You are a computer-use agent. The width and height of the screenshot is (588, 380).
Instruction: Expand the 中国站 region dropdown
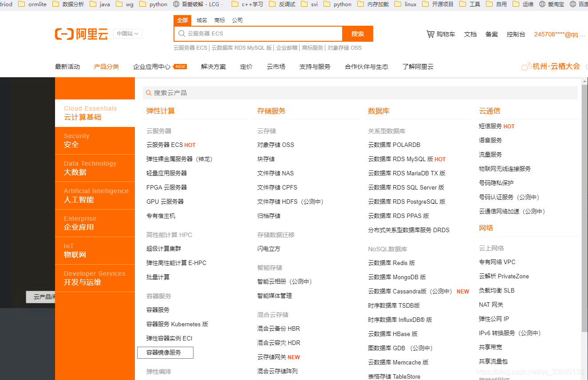click(128, 34)
